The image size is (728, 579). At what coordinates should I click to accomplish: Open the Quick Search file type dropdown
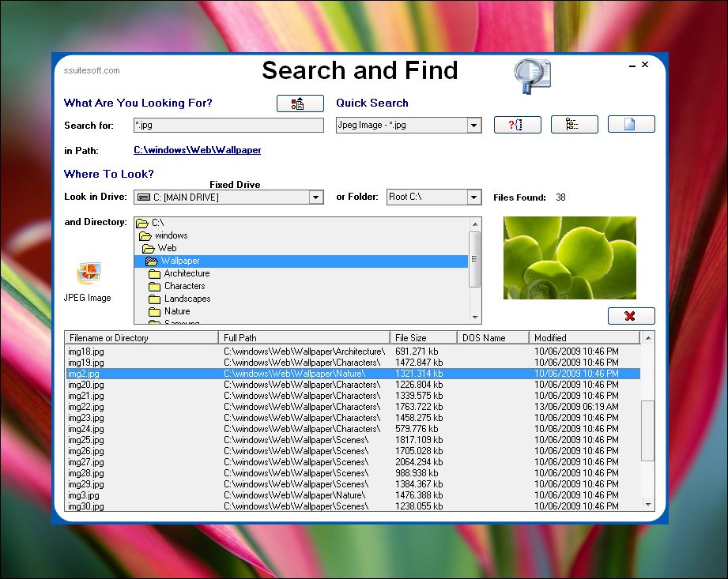pyautogui.click(x=474, y=125)
